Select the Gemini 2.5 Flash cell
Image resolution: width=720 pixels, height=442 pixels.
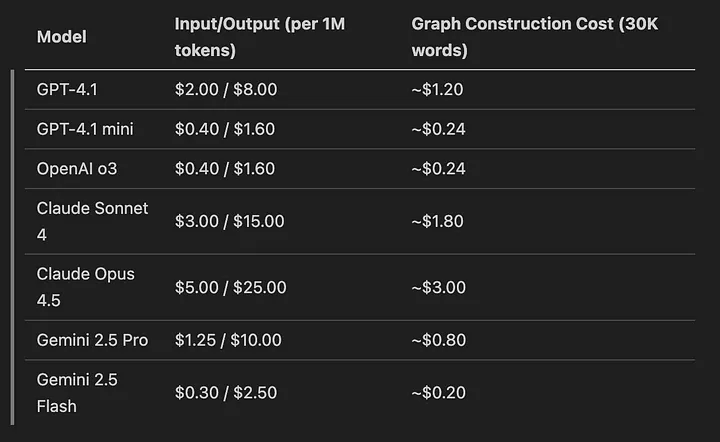[x=77, y=393]
